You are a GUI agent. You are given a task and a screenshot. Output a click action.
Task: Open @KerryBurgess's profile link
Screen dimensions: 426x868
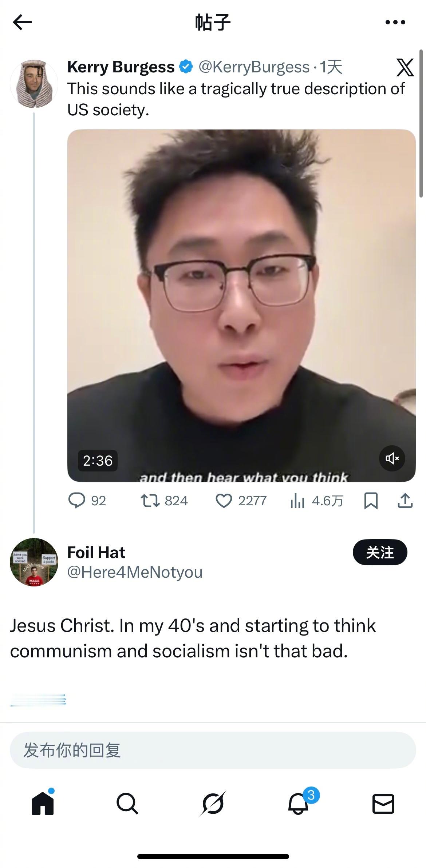252,66
